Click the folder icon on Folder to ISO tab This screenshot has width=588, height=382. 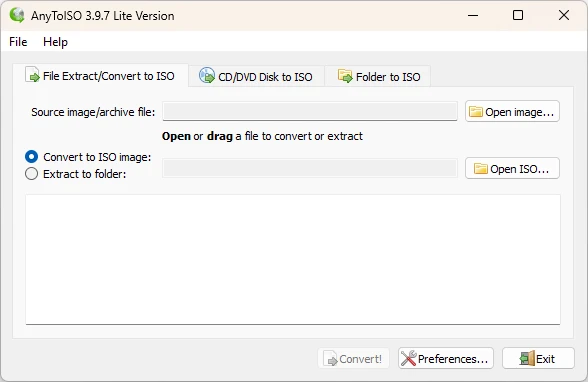345,76
